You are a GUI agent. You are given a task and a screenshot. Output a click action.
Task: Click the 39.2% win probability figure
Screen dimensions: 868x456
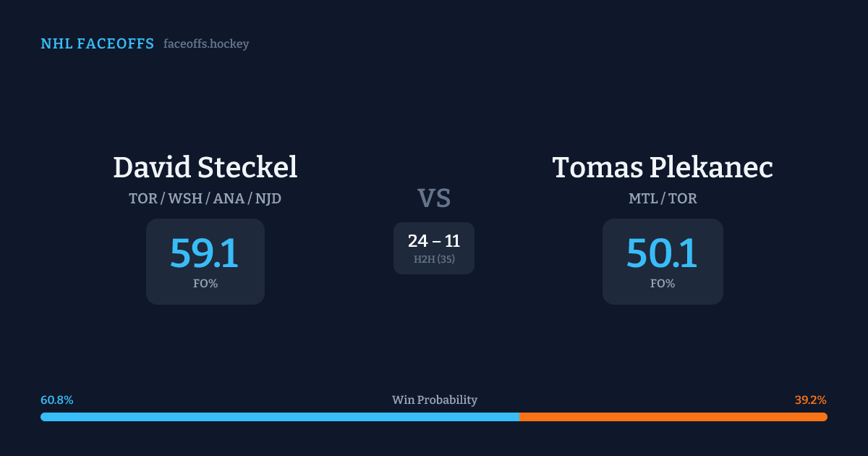[x=810, y=400]
